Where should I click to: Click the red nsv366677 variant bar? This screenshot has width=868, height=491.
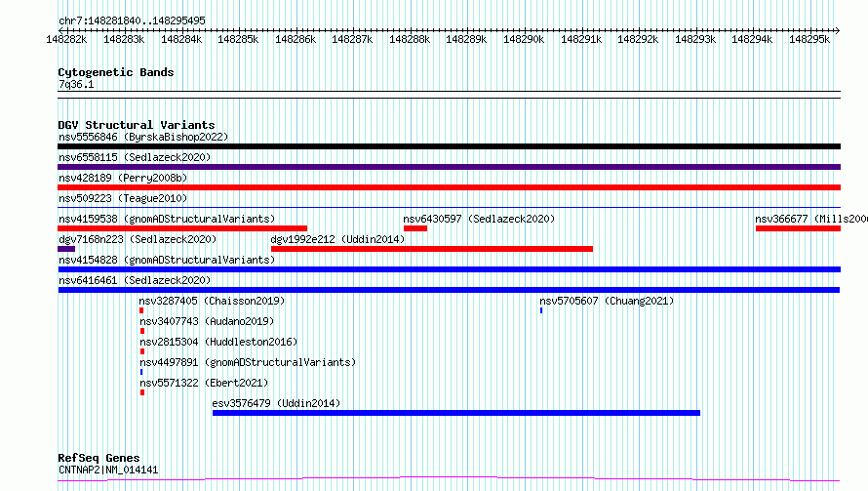pyautogui.click(x=798, y=228)
